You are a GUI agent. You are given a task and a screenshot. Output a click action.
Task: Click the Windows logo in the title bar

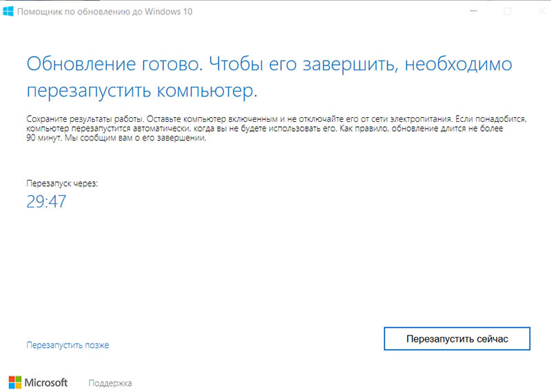click(x=8, y=11)
